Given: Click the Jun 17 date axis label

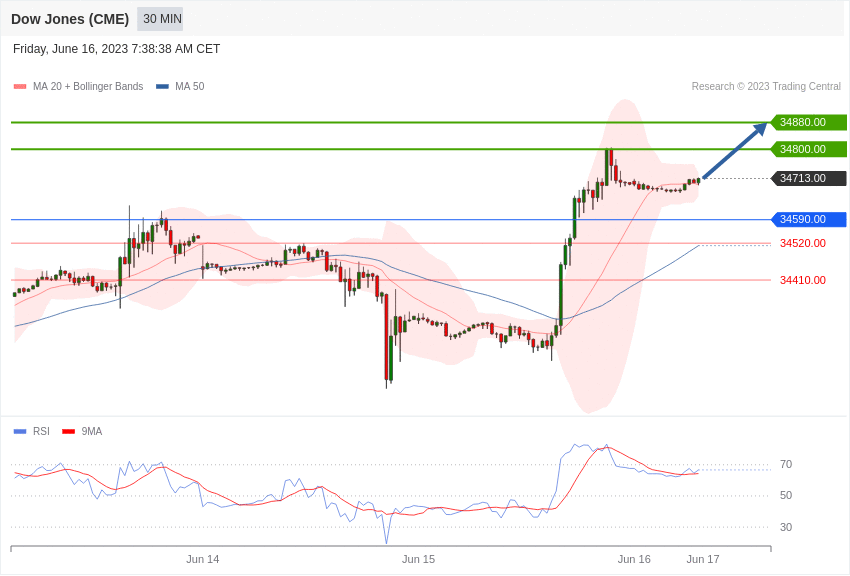Looking at the screenshot, I should (703, 559).
